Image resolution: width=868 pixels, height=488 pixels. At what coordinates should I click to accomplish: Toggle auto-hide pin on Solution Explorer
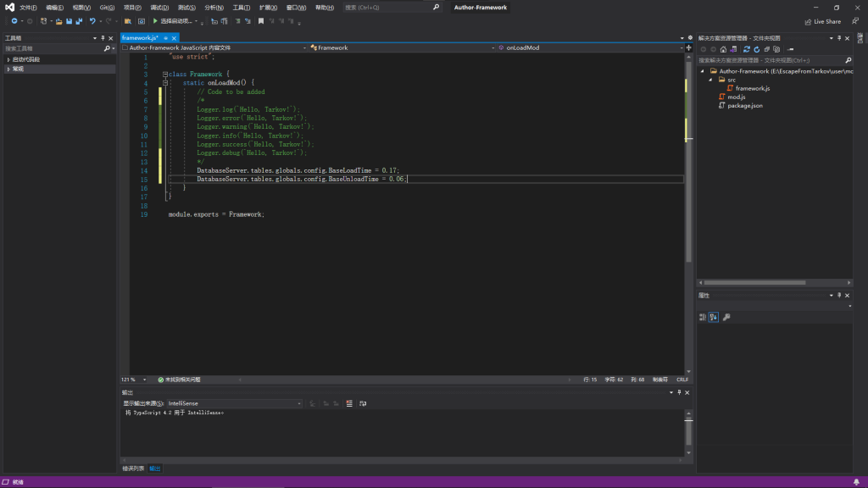point(839,38)
